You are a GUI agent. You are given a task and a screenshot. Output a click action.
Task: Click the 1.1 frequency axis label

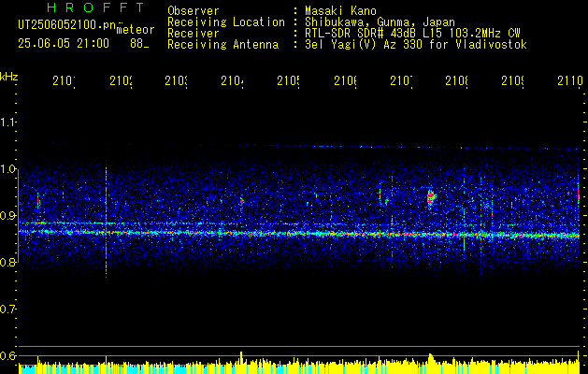coord(8,122)
